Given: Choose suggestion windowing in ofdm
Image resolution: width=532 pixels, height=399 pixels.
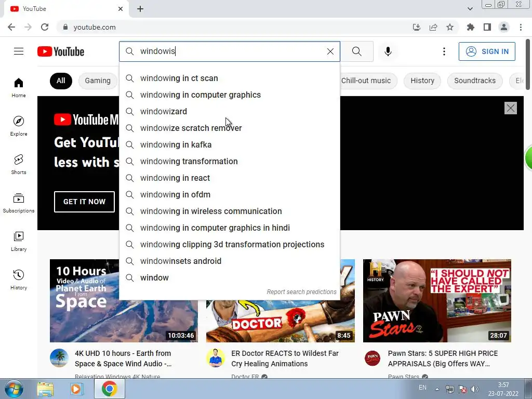Looking at the screenshot, I should pyautogui.click(x=229, y=194).
